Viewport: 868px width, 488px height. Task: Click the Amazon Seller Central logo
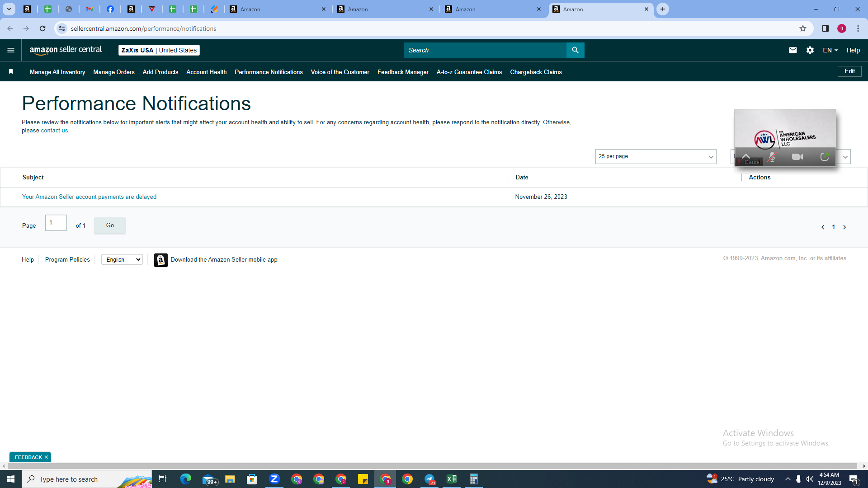(x=66, y=50)
